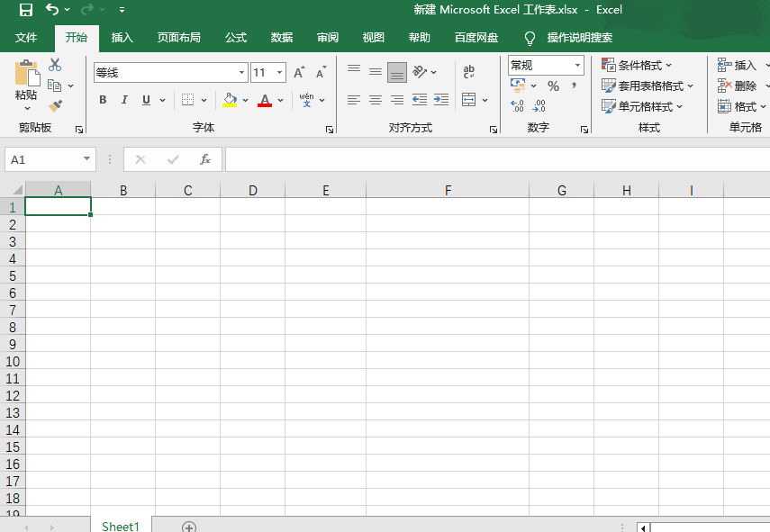Click Increase Decimal icon
Viewport: 770px width, 532px height.
[x=518, y=106]
